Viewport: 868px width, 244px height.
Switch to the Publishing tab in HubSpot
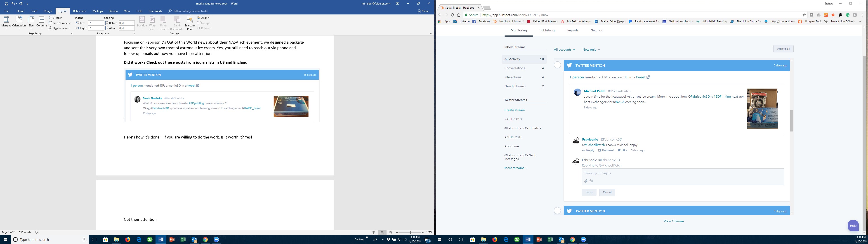(547, 30)
